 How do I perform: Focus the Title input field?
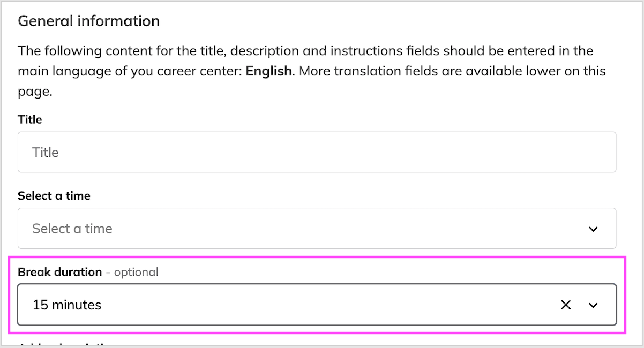click(x=316, y=152)
